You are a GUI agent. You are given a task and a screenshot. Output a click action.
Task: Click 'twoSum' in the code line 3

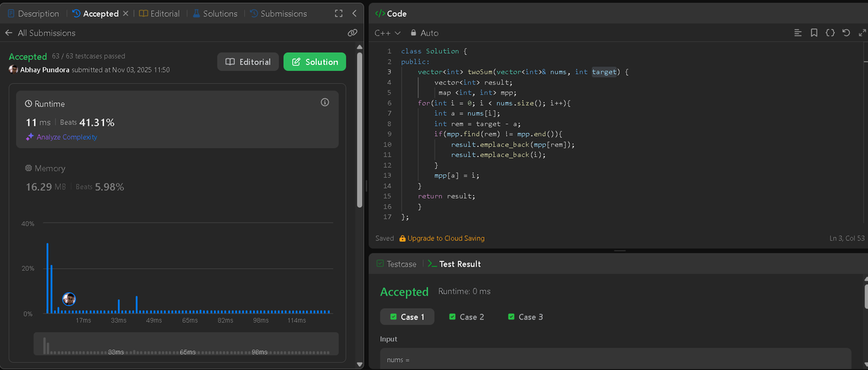coord(479,72)
